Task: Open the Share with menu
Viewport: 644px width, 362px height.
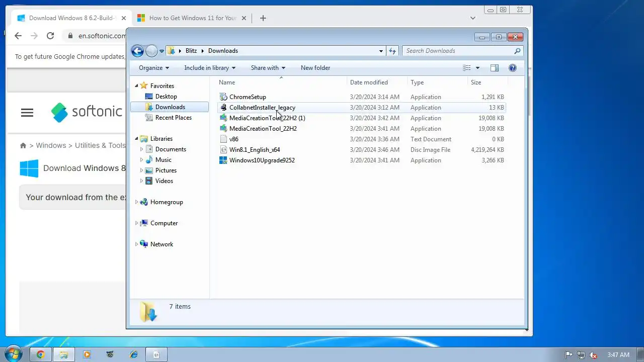Action: pyautogui.click(x=268, y=68)
